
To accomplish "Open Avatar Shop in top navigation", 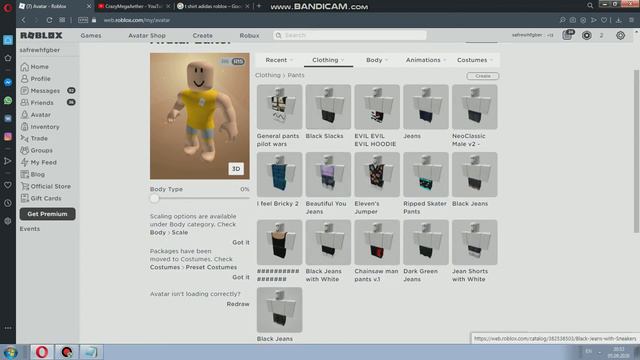I will (147, 36).
